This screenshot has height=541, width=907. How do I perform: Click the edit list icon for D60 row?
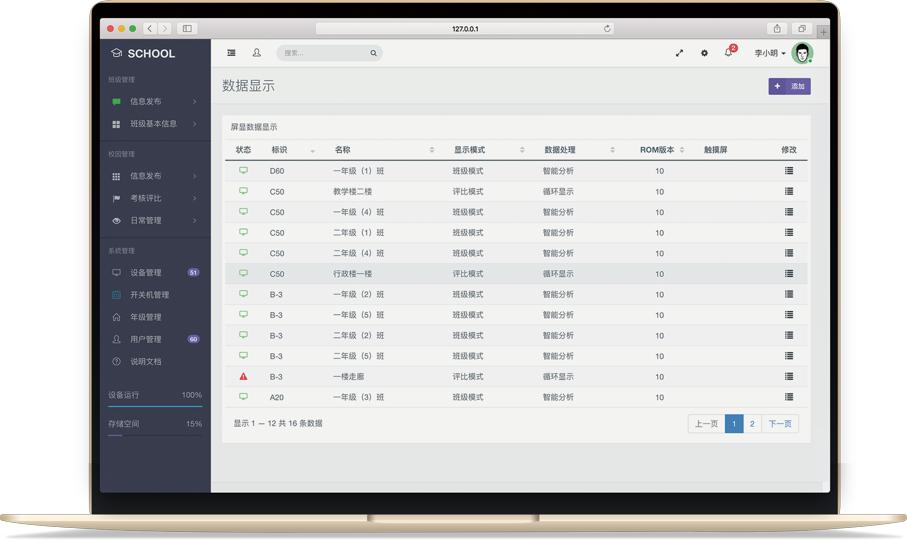pyautogui.click(x=789, y=171)
